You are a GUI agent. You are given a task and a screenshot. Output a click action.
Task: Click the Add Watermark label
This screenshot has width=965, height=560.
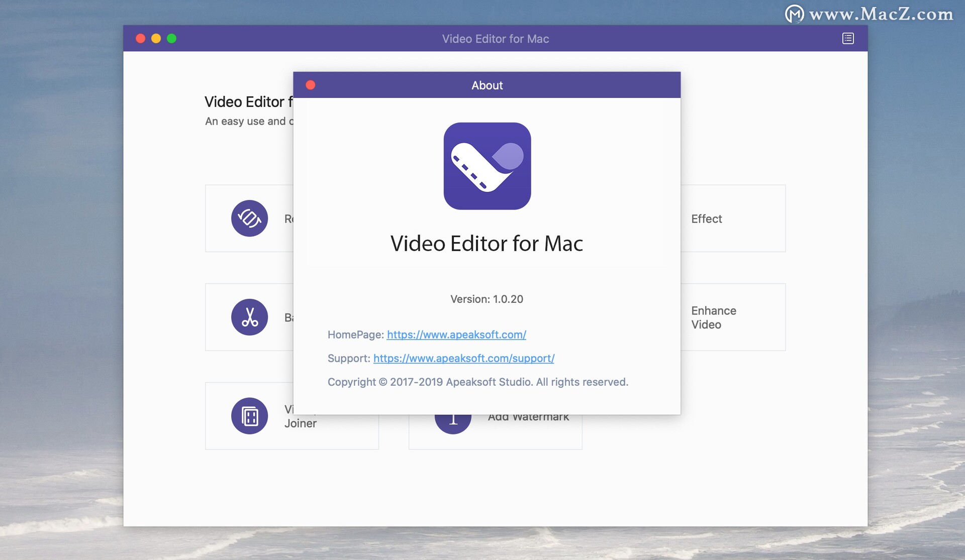click(528, 418)
